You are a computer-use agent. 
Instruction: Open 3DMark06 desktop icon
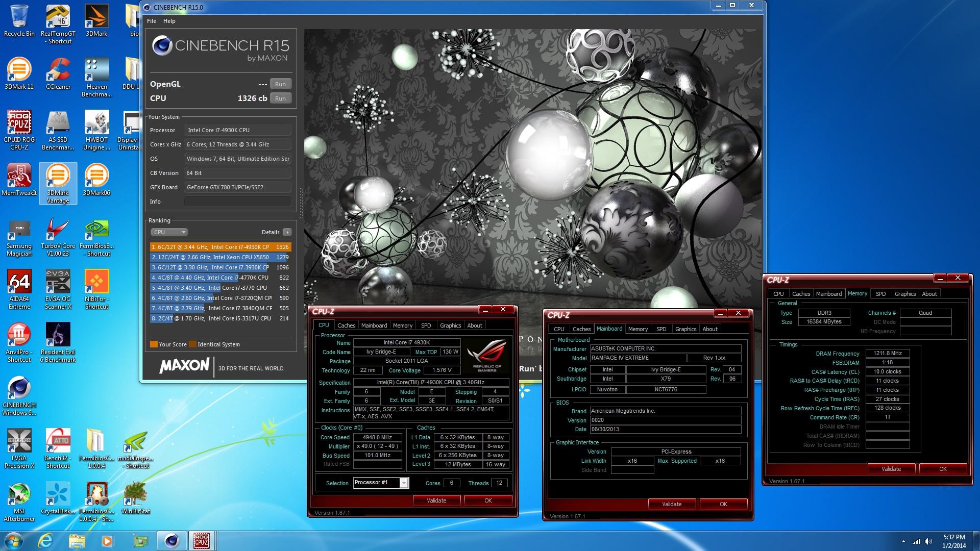(x=96, y=180)
